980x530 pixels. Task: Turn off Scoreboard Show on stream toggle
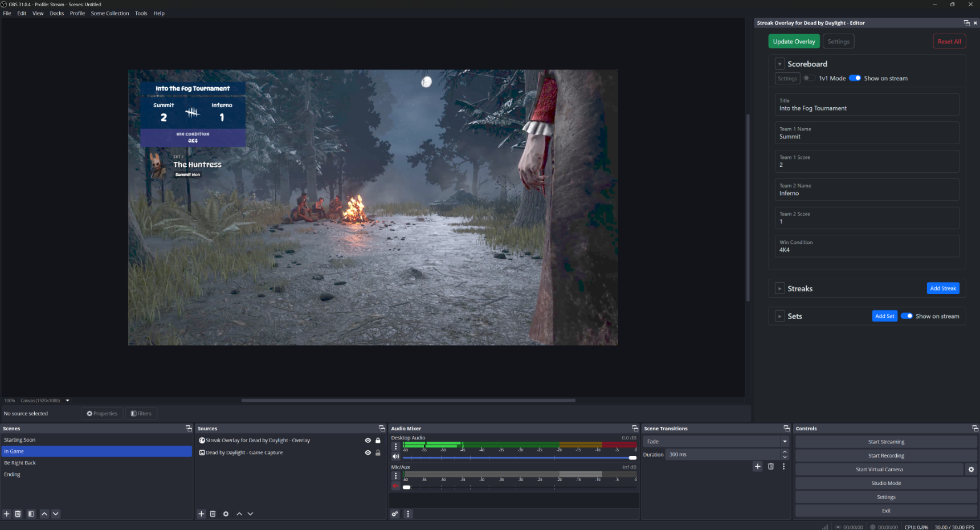(855, 78)
